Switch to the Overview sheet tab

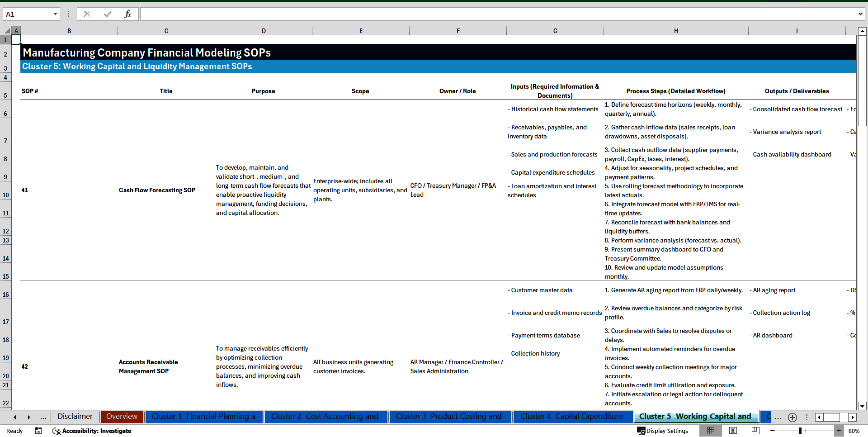pos(122,417)
